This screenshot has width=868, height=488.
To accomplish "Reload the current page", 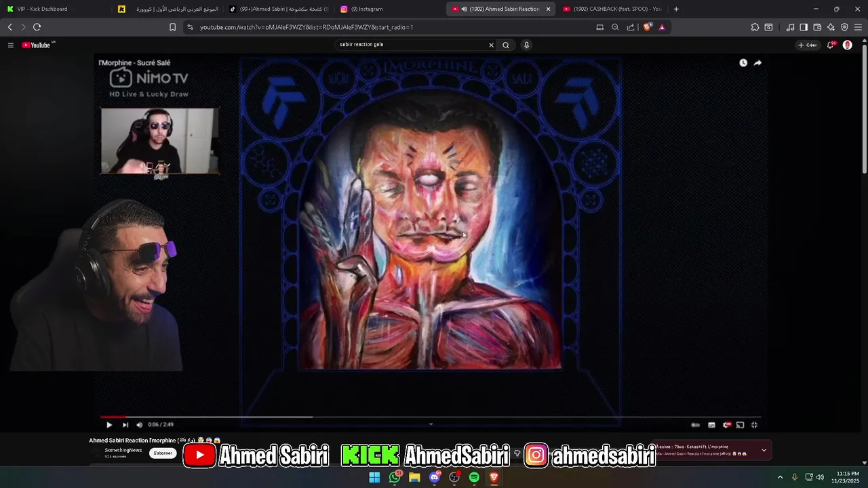I will click(37, 27).
